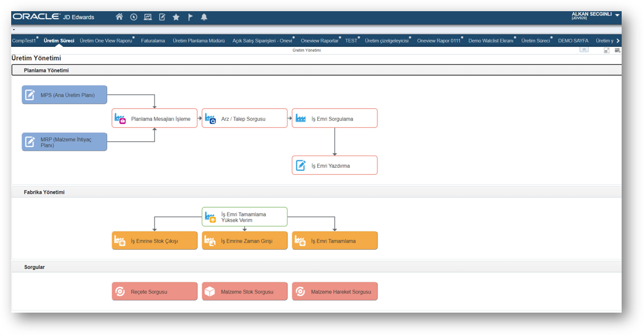Click the orange İş Emri Tamamlama box
The width and height of the screenshot is (644, 335).
tap(335, 241)
